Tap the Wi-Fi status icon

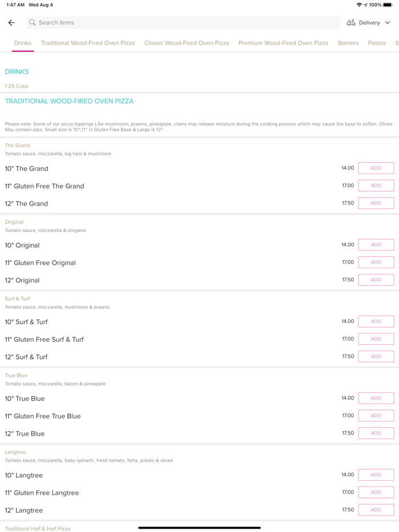[359, 5]
